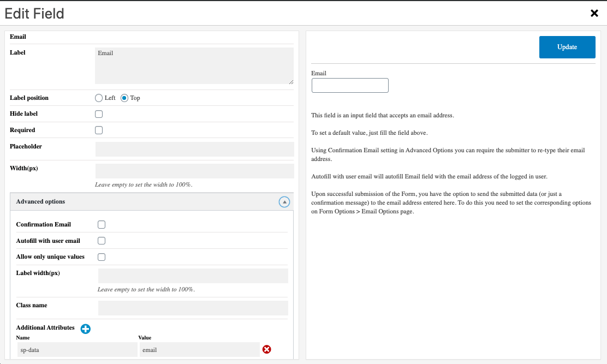Turn on Autofill with user email
This screenshot has height=364, width=607.
point(102,241)
